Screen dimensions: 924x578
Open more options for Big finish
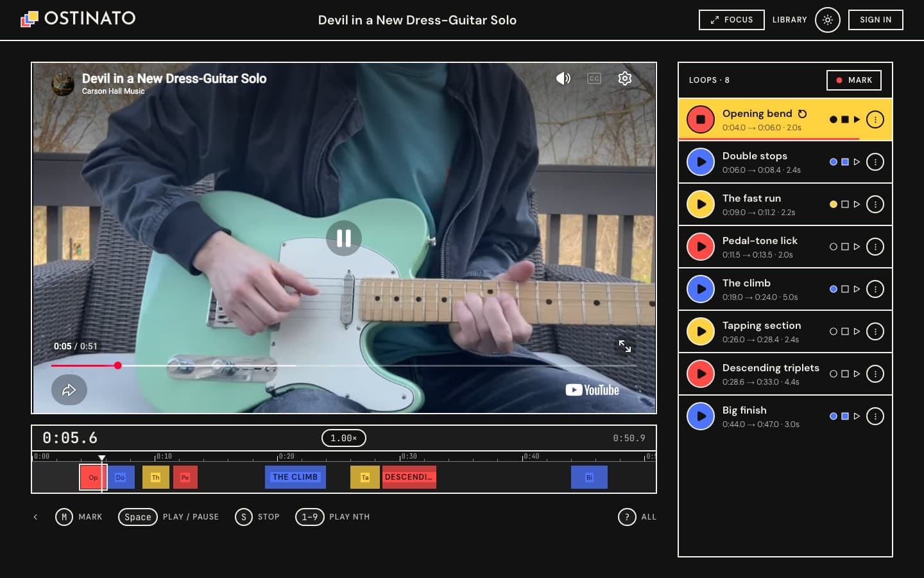[x=875, y=416]
